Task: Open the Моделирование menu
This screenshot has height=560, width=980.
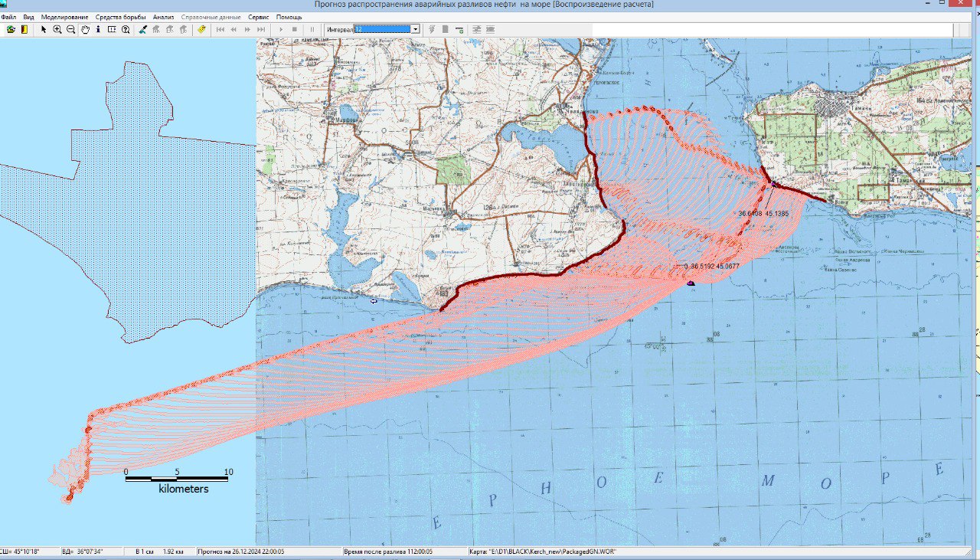Action: click(x=64, y=17)
